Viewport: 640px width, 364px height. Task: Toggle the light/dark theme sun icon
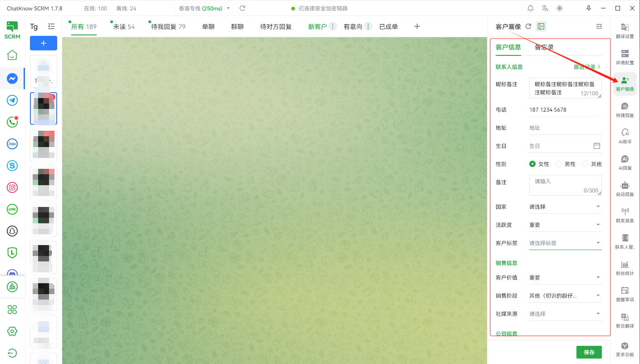pos(559,8)
